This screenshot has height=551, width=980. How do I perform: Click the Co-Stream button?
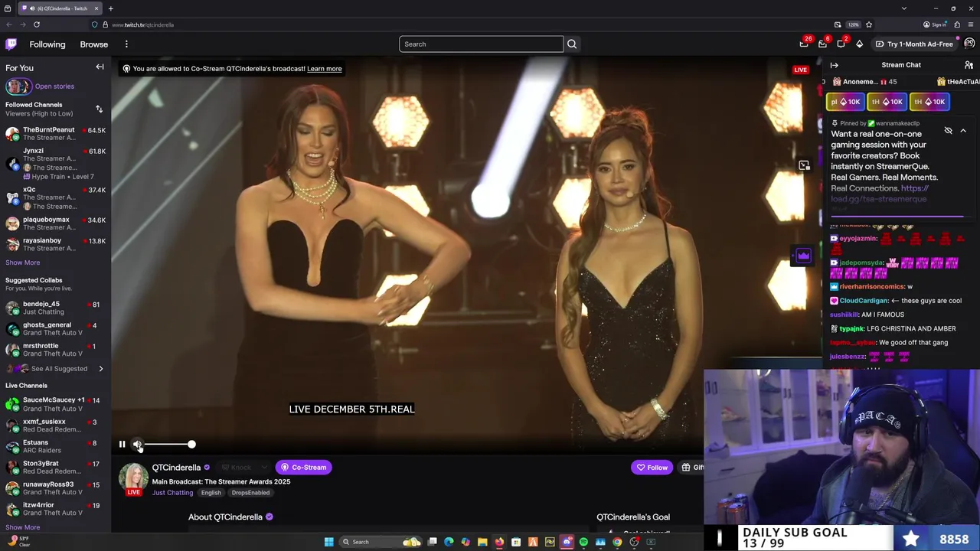pos(304,468)
